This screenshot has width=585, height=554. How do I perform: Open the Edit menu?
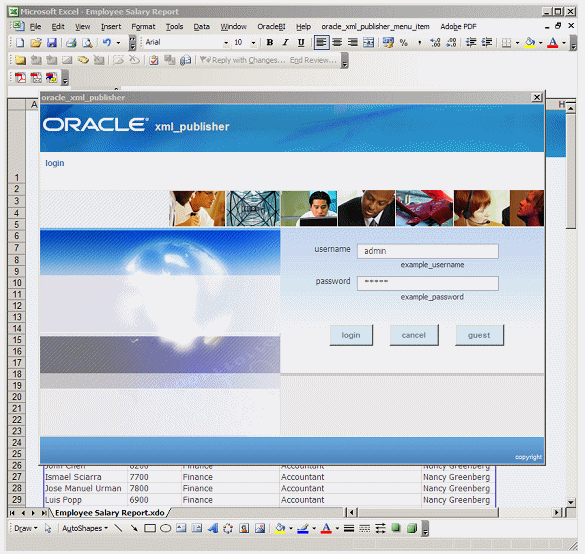pos(58,26)
